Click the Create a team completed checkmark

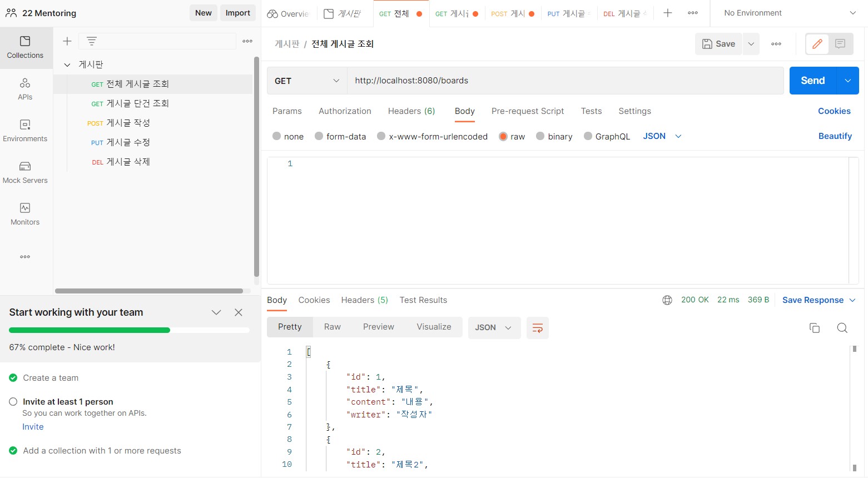click(13, 378)
